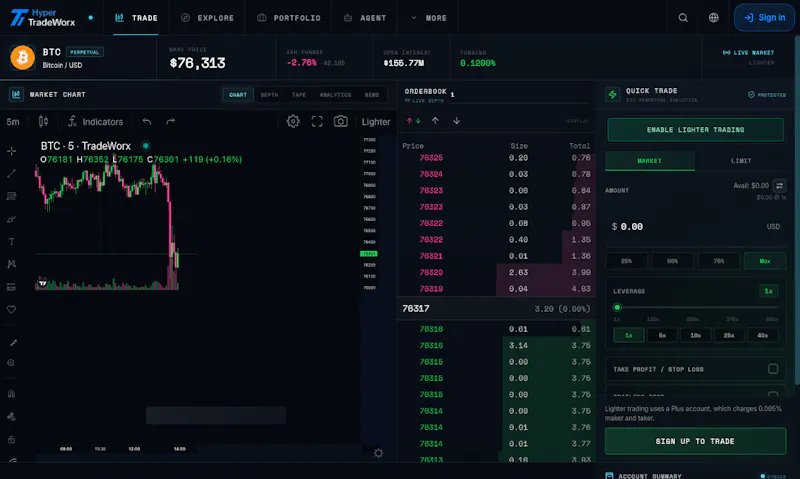
Task: Click the leverage slider handle
Action: tap(617, 308)
